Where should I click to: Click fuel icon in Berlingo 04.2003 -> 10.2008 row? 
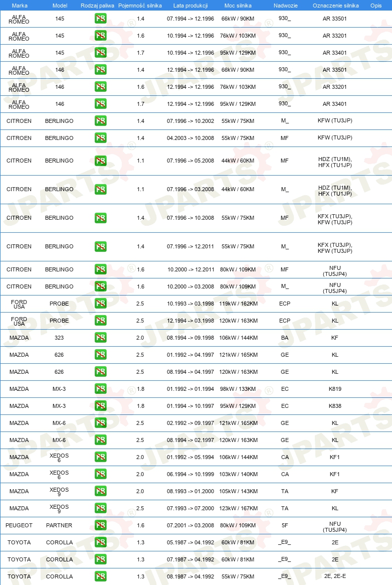coord(101,138)
